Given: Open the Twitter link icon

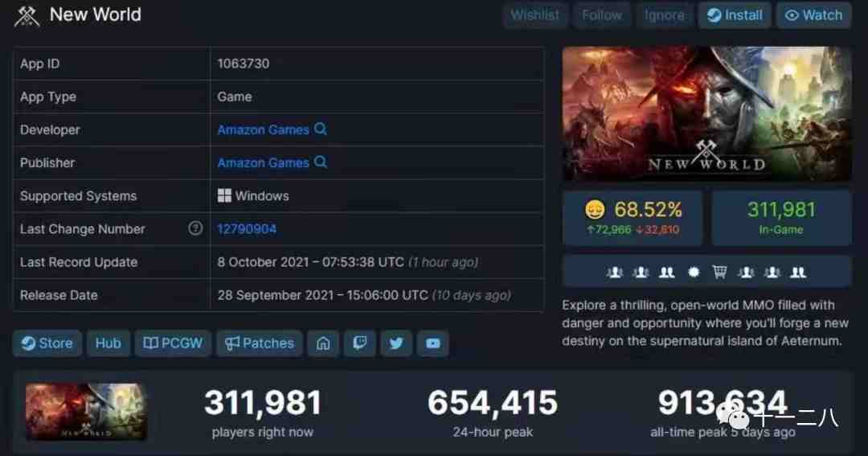Looking at the screenshot, I should click(396, 343).
